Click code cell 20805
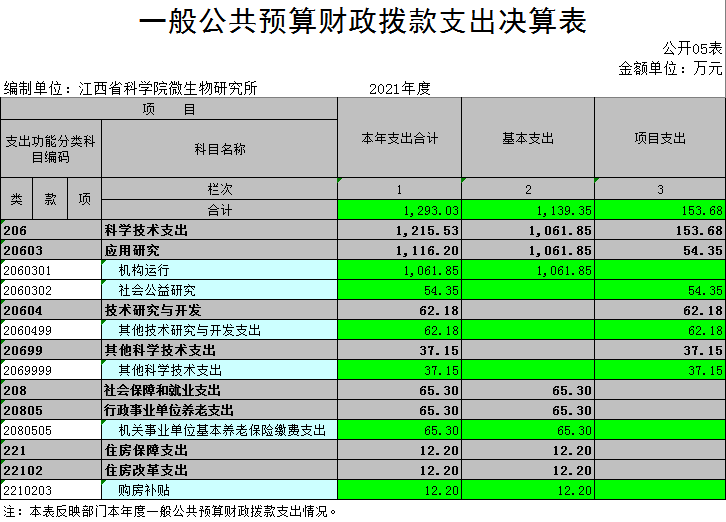Viewport: 726px width, 522px height. coord(51,410)
